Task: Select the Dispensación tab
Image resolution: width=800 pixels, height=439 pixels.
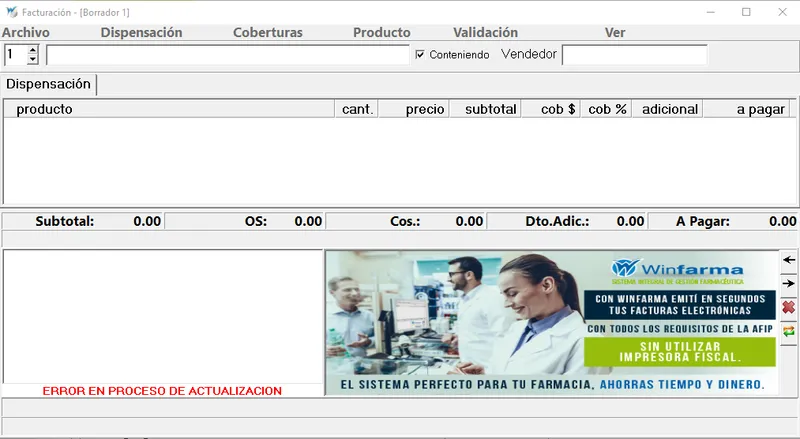Action: pos(48,84)
